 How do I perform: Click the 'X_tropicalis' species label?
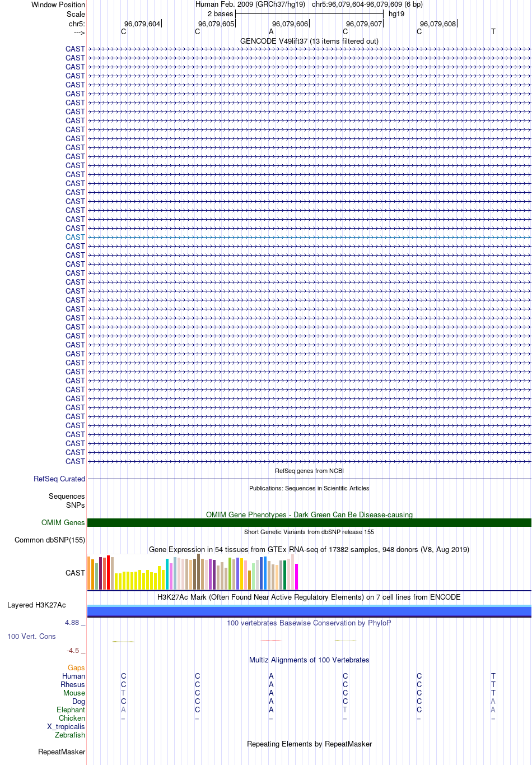pyautogui.click(x=66, y=726)
